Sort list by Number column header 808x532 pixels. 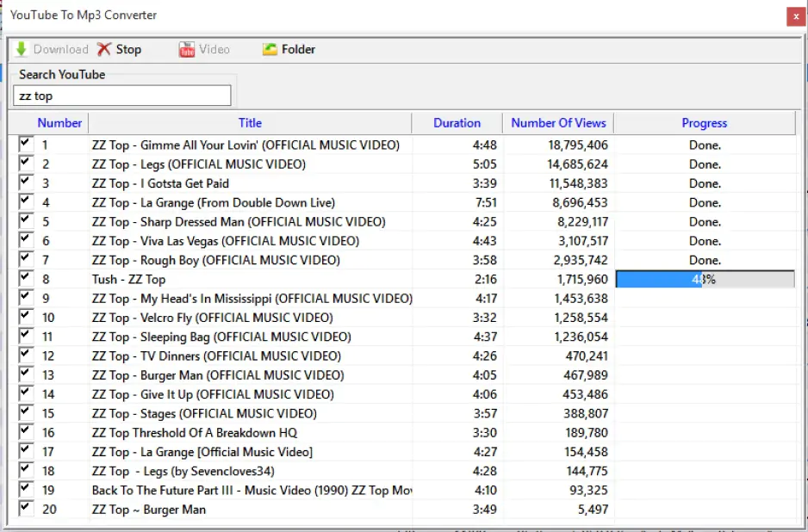59,123
